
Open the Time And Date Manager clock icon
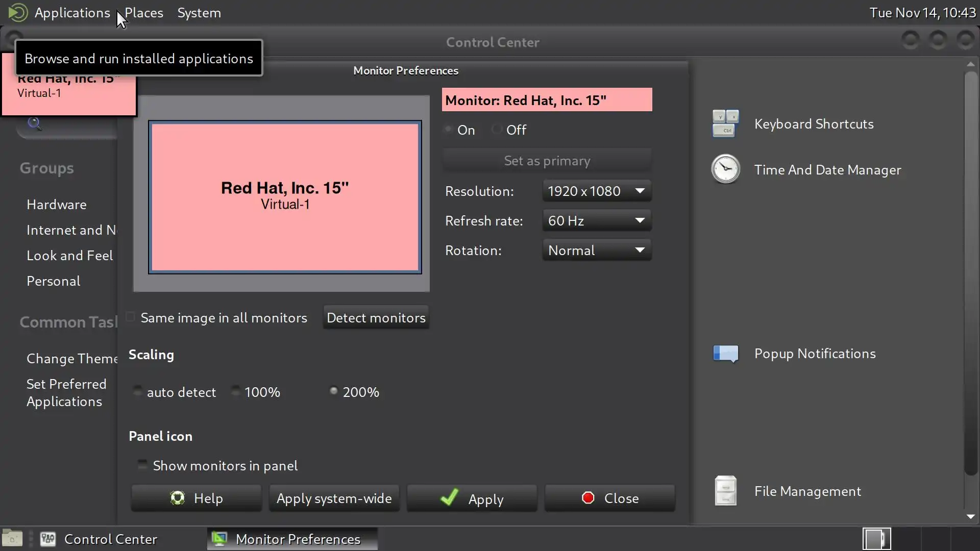(x=725, y=169)
